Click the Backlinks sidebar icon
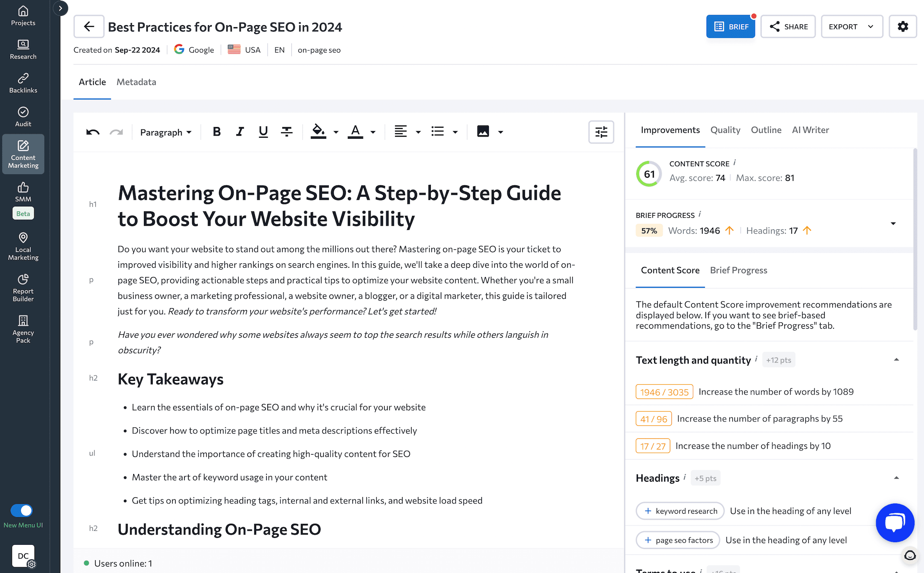The height and width of the screenshot is (573, 924). pos(23,83)
